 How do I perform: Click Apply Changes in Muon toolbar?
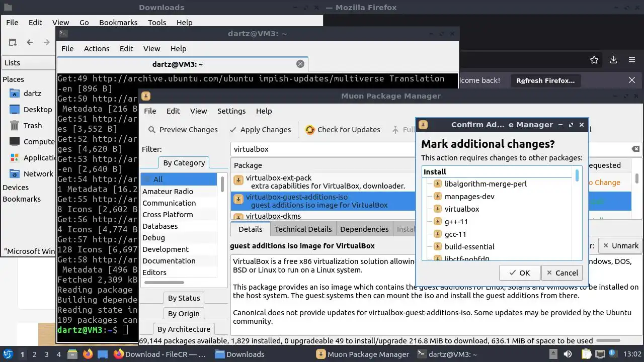(x=260, y=130)
